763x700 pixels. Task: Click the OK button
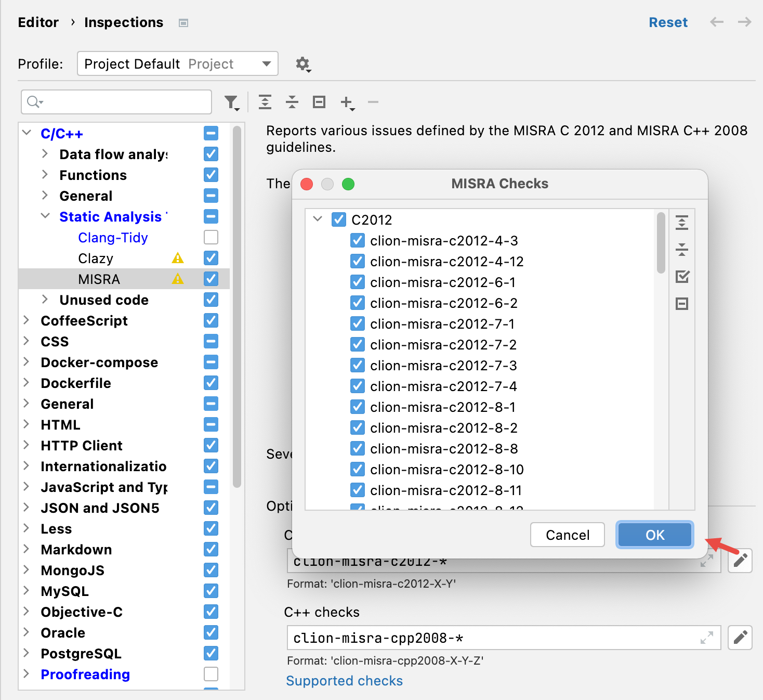[655, 535]
